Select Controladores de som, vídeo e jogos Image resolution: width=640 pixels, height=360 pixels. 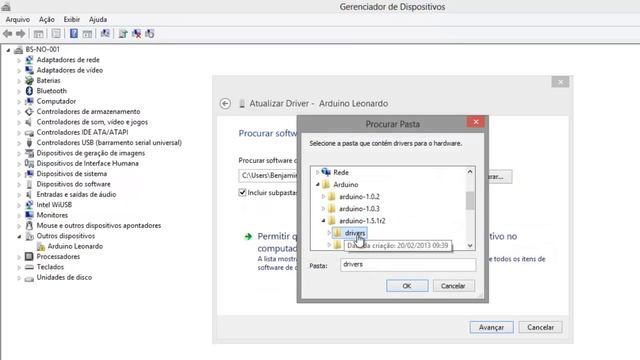92,122
